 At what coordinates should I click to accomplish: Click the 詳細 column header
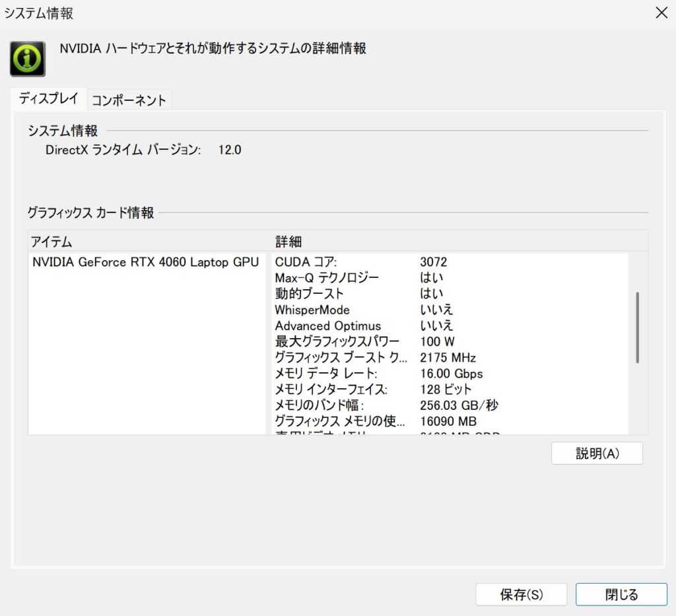click(x=288, y=242)
